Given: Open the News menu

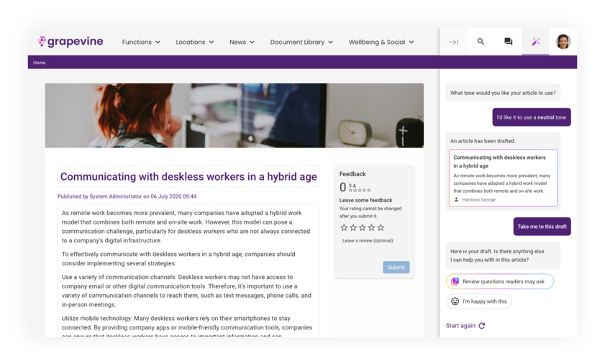Looking at the screenshot, I should click(x=242, y=42).
